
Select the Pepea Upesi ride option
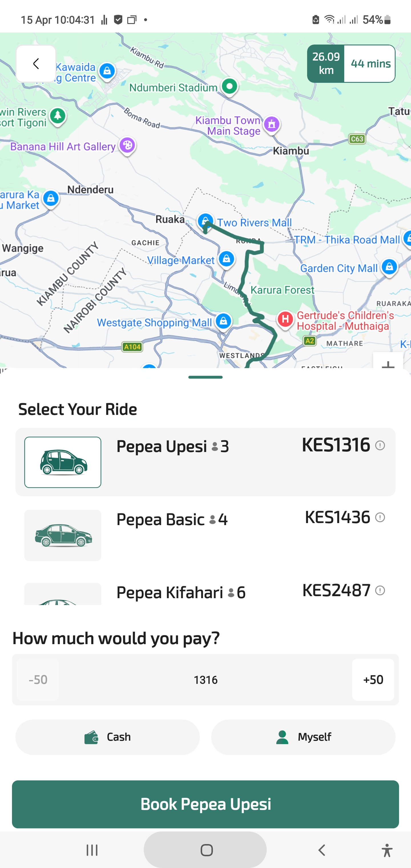point(205,462)
